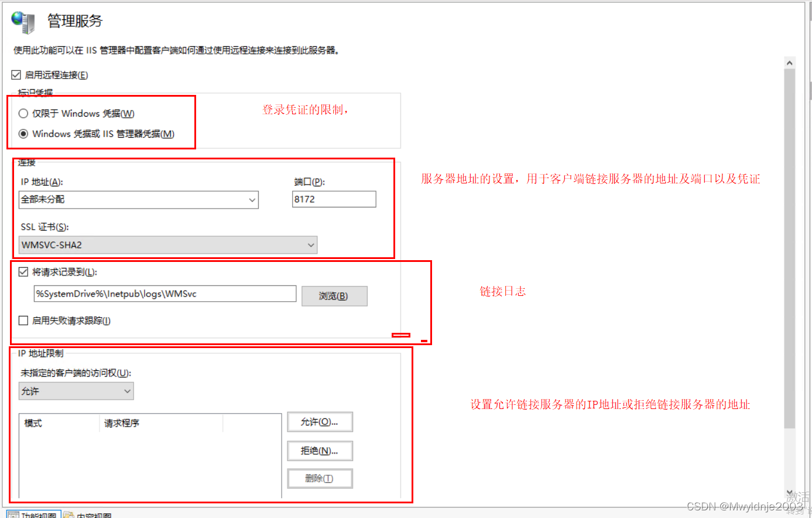Disable the 启用远程连接 checkbox

coord(15,74)
